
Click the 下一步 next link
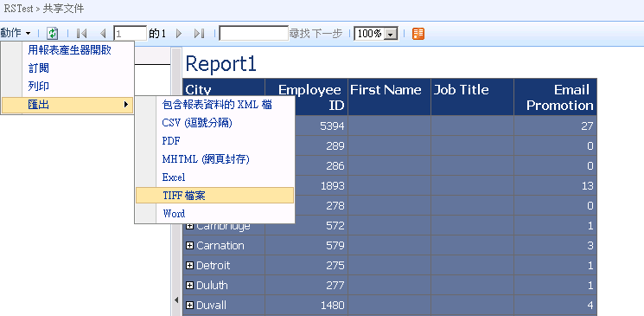(x=327, y=33)
